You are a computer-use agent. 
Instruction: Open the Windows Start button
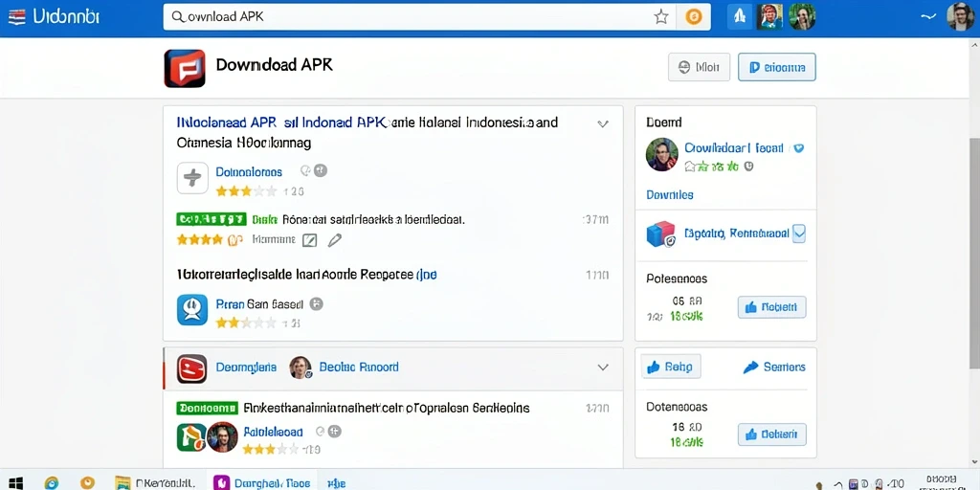15,482
